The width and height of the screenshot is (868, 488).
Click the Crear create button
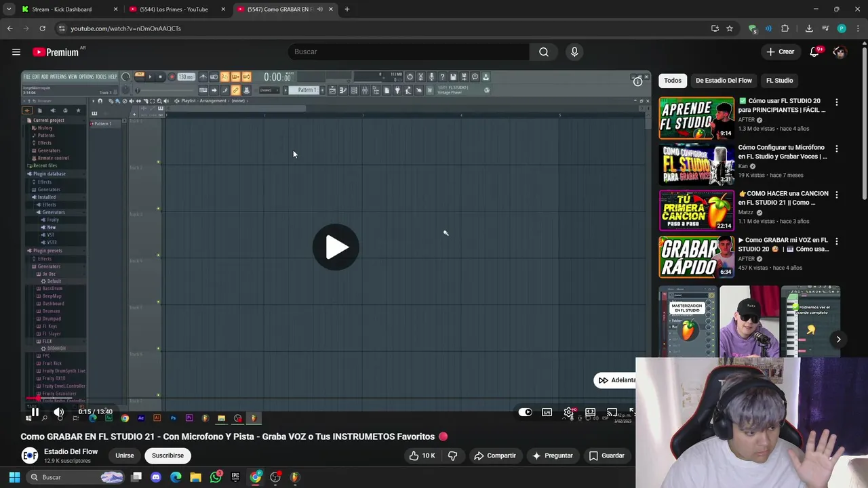[780, 52]
